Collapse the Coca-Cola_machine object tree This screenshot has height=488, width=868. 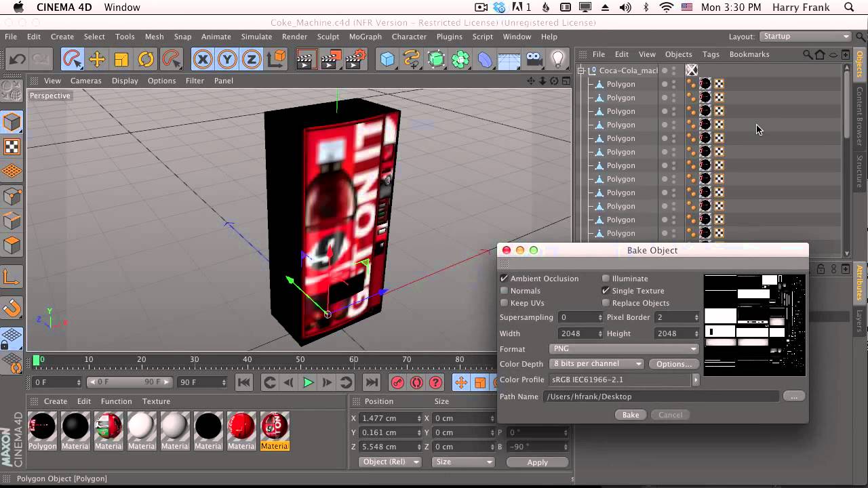581,70
